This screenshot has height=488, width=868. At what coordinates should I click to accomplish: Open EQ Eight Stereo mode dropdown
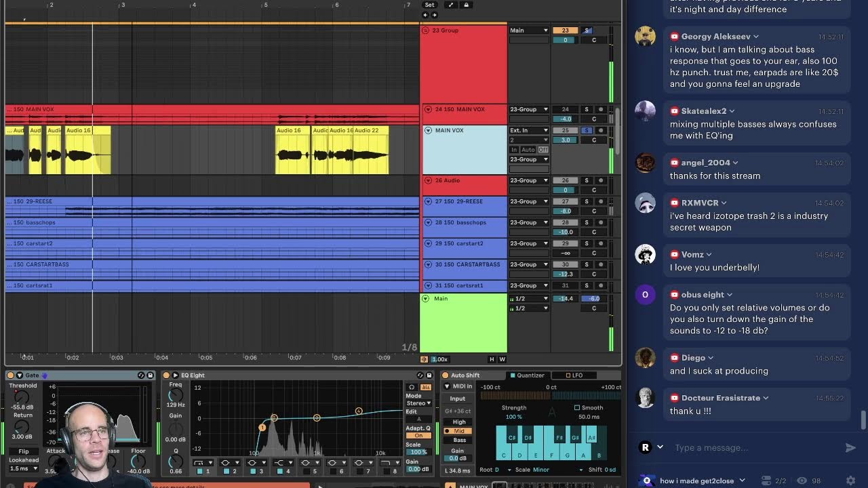(x=418, y=403)
